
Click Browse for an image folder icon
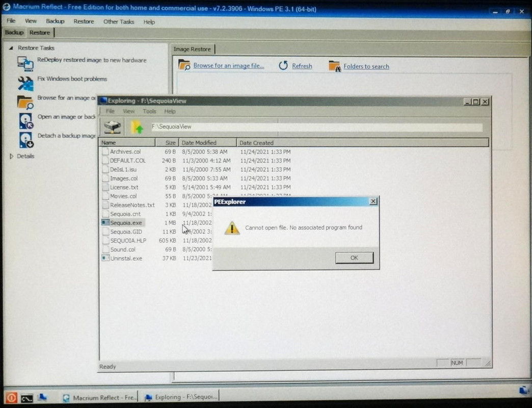25,102
